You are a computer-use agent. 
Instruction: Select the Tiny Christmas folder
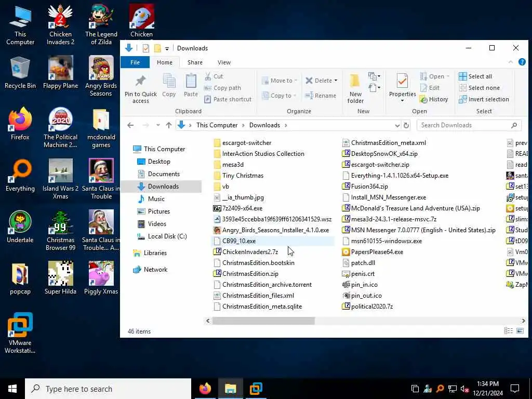click(243, 176)
